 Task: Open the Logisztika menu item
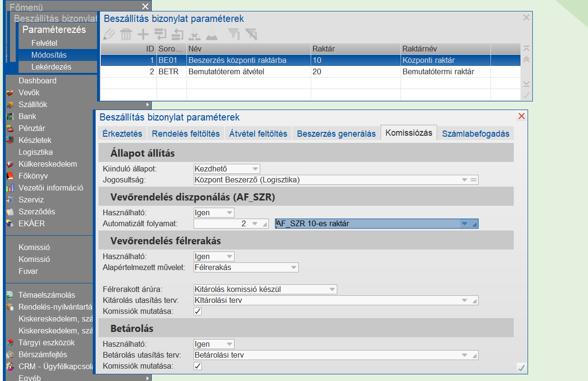36,152
